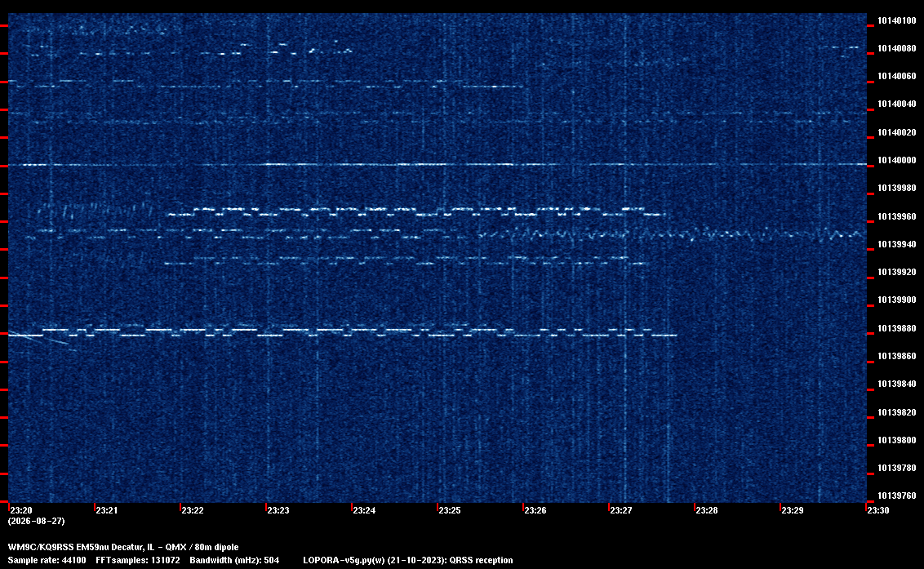The width and height of the screenshot is (924, 569).
Task: Click the LOPORA-v5g.py software caption
Action: click(408, 560)
